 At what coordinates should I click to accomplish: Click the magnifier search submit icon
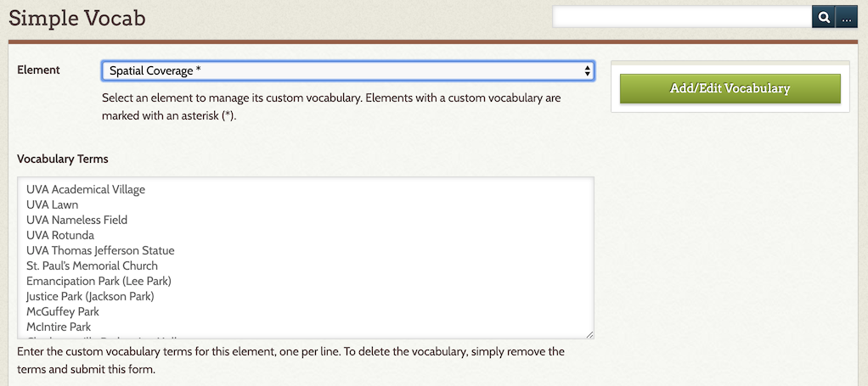pos(824,18)
